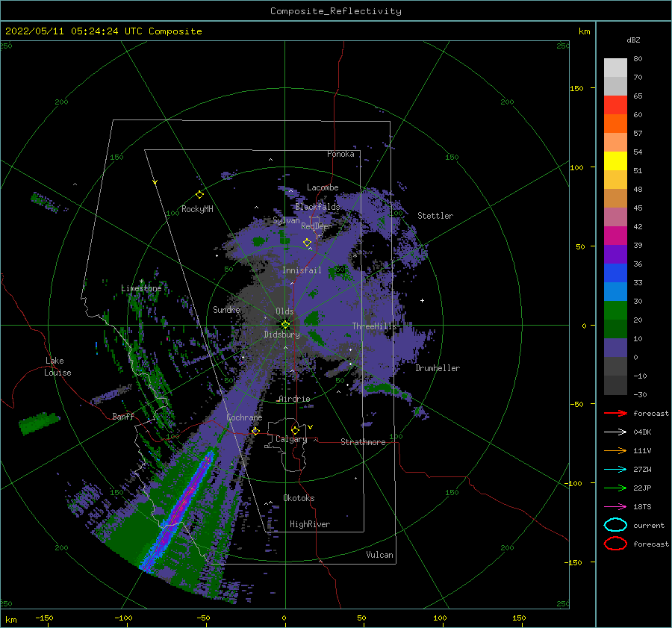Click the yellow station marker in Calgary
672x628 pixels.
pyautogui.click(x=295, y=430)
